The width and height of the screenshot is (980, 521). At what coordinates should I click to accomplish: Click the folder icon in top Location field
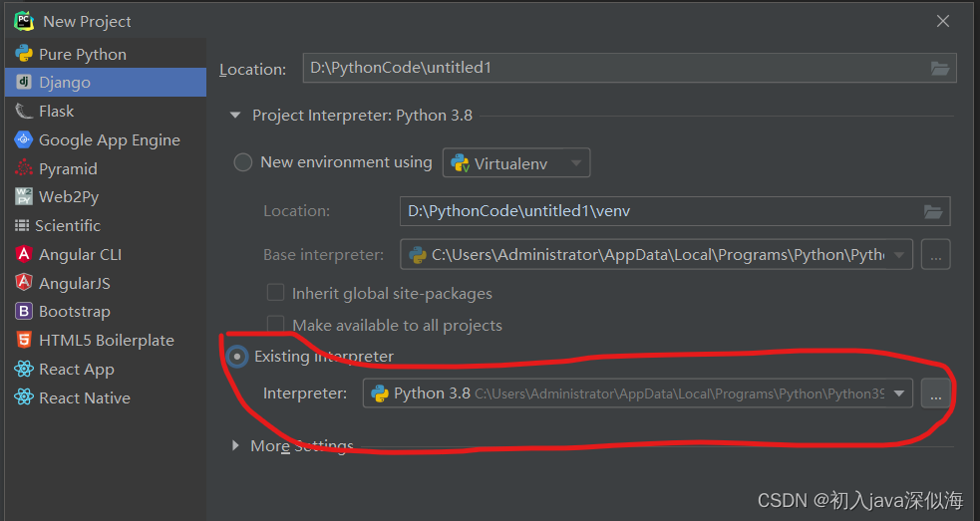click(939, 69)
